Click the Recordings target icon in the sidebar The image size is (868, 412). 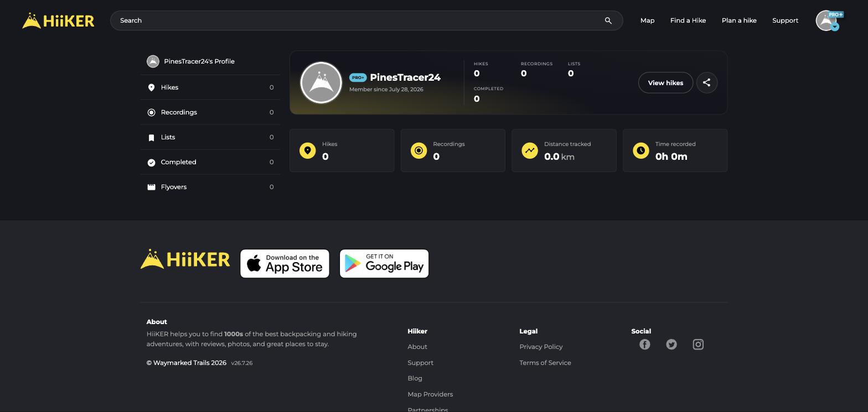pyautogui.click(x=151, y=112)
